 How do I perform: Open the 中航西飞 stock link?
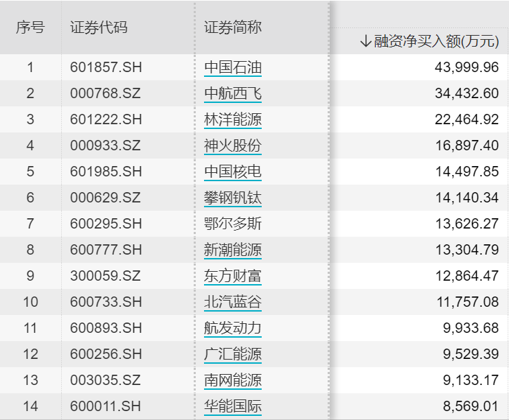233,94
